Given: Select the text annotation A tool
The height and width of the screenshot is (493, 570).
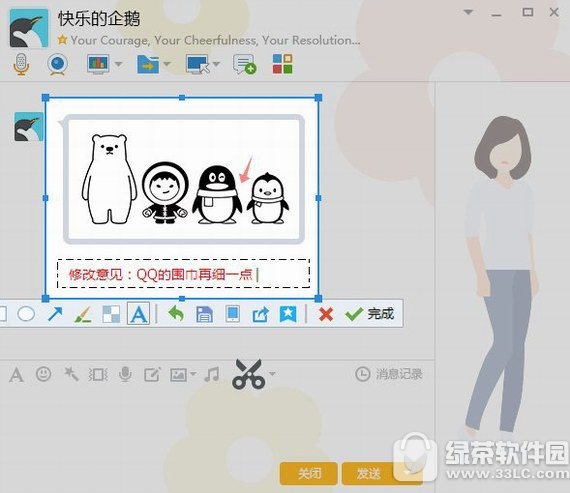Looking at the screenshot, I should [x=139, y=313].
